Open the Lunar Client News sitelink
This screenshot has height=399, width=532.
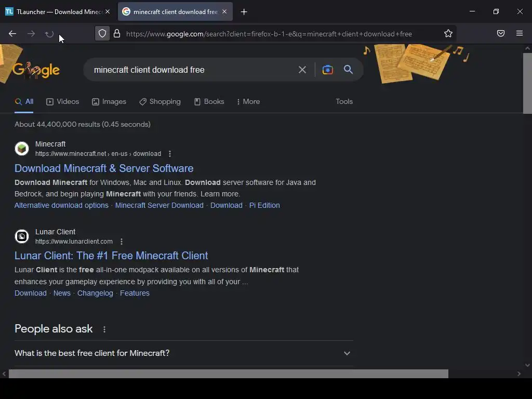[62, 293]
